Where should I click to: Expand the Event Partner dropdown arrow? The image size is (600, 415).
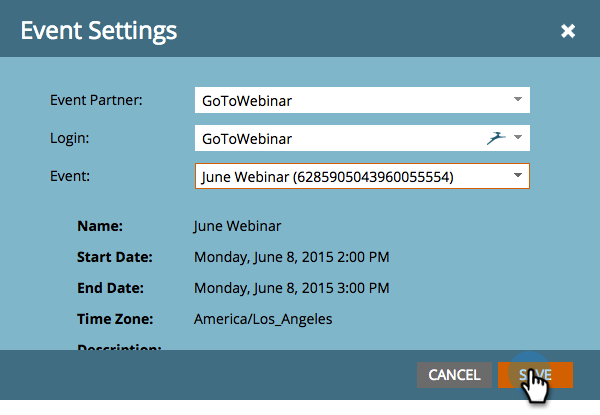(517, 100)
